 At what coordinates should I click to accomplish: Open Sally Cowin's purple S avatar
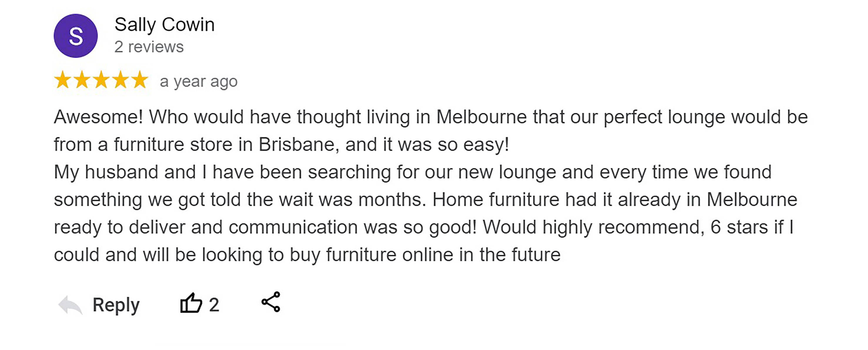click(76, 36)
